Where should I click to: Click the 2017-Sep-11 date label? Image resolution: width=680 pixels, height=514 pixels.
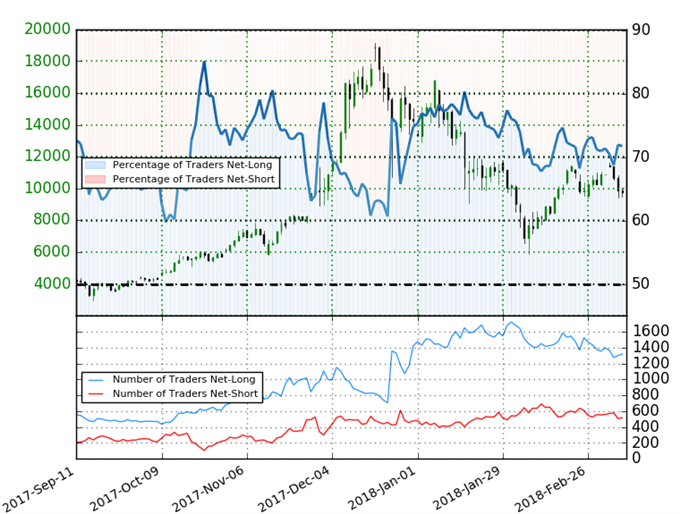pyautogui.click(x=37, y=489)
